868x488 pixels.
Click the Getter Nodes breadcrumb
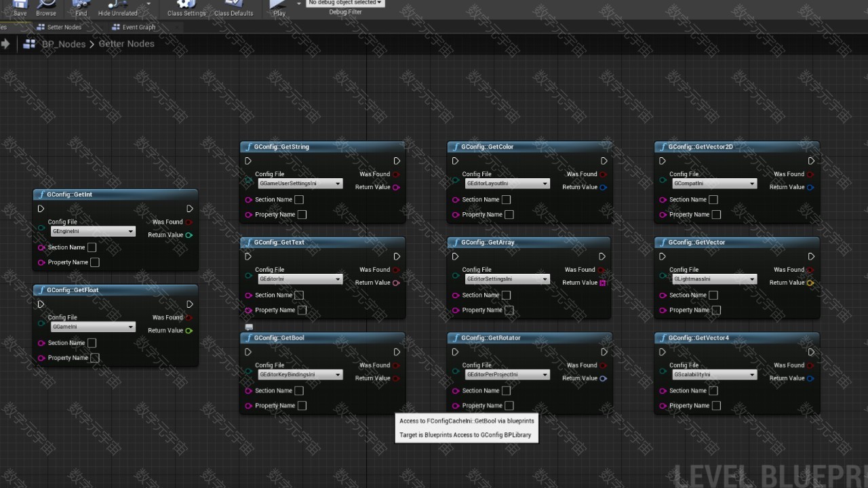pyautogui.click(x=127, y=43)
